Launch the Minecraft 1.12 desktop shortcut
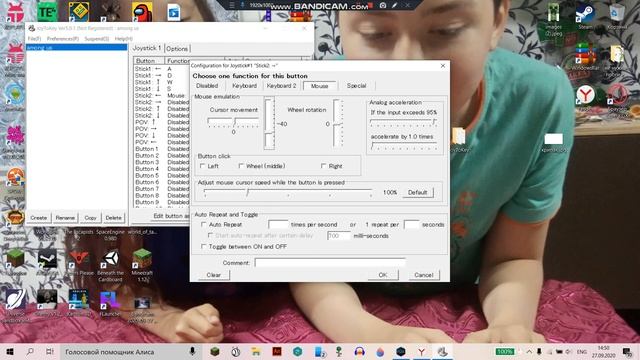Screen dimensions: 640x360 click(142, 265)
